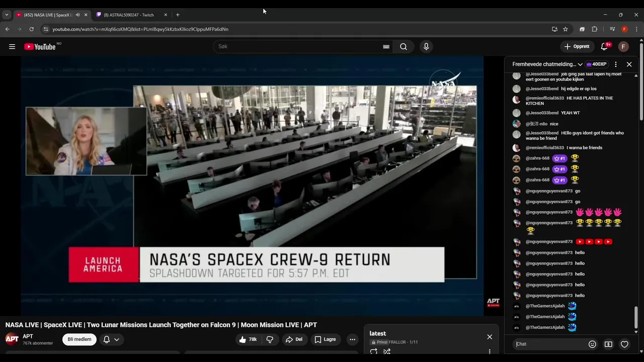The image size is (644, 362).
Task: Switch to the NASA LIVE YouTube tab
Action: pyautogui.click(x=48, y=15)
